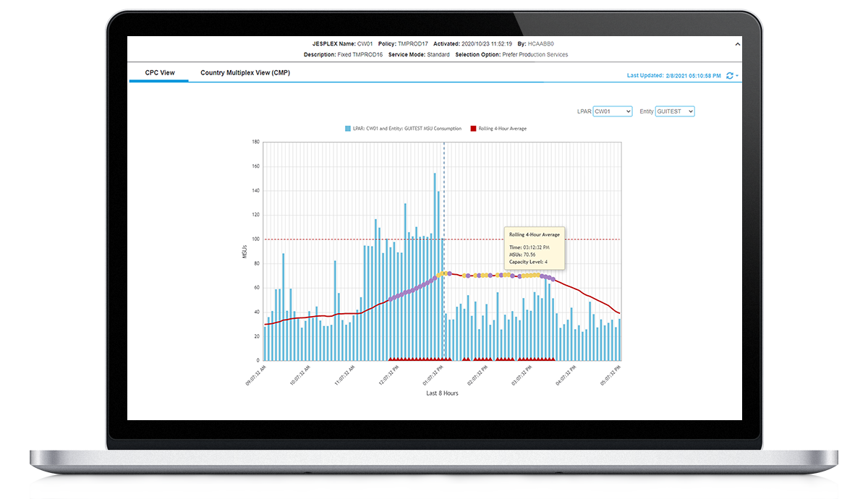Click the last red triangle marker on the x-axis
This screenshot has width=868, height=499.
coord(553,358)
